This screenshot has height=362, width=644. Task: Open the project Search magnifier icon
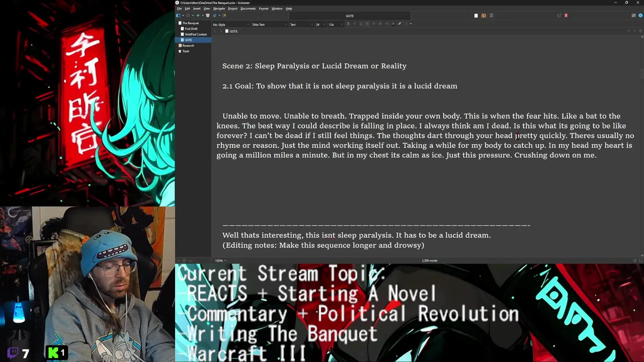pyautogui.click(x=188, y=16)
